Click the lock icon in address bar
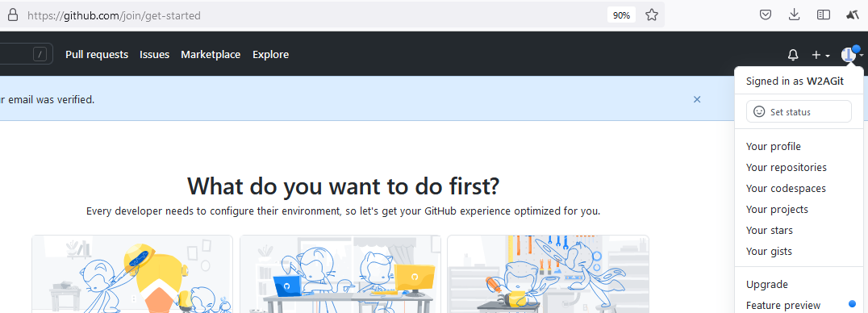The height and width of the screenshot is (313, 868). (11, 15)
